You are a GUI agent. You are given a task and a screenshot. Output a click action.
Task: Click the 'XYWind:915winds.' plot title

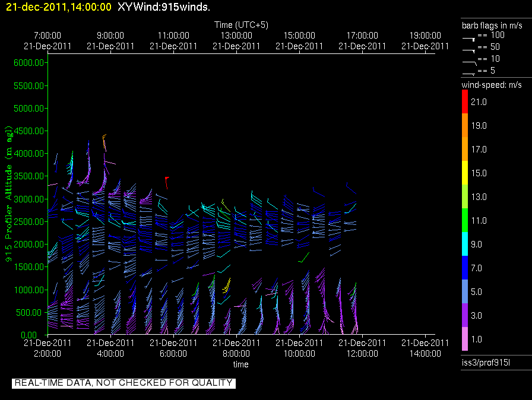pyautogui.click(x=164, y=7)
